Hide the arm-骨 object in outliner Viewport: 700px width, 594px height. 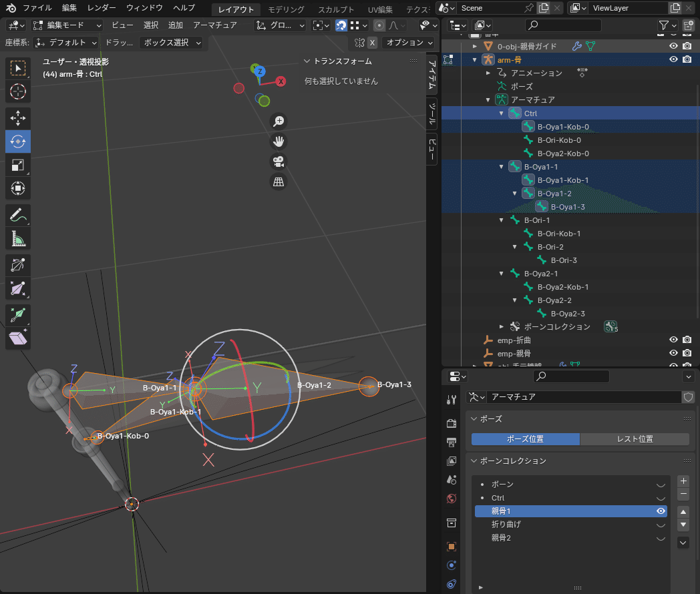673,59
